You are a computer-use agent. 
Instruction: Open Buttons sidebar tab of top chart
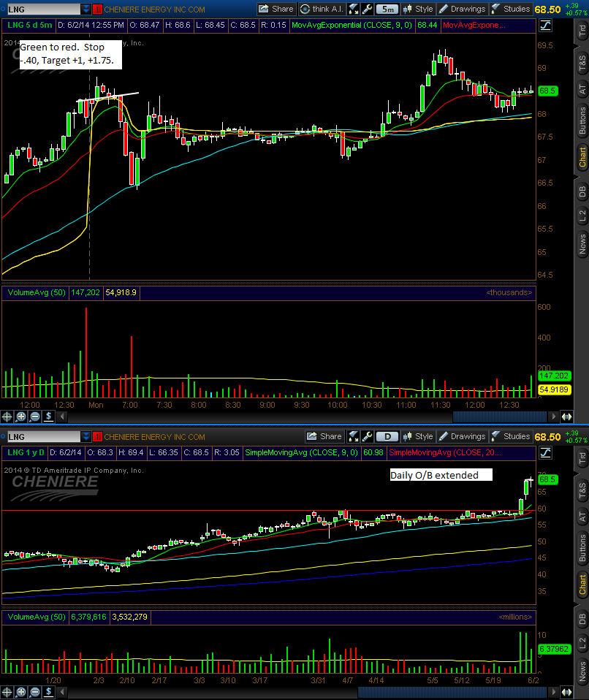(582, 120)
